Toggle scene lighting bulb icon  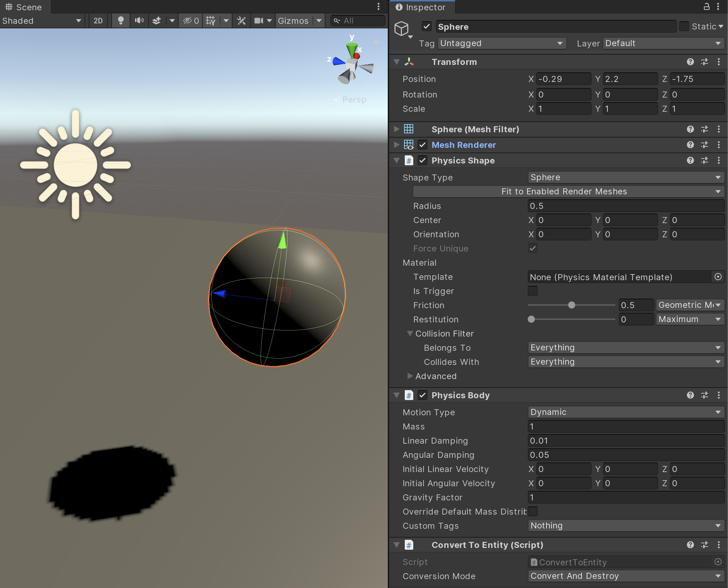121,21
